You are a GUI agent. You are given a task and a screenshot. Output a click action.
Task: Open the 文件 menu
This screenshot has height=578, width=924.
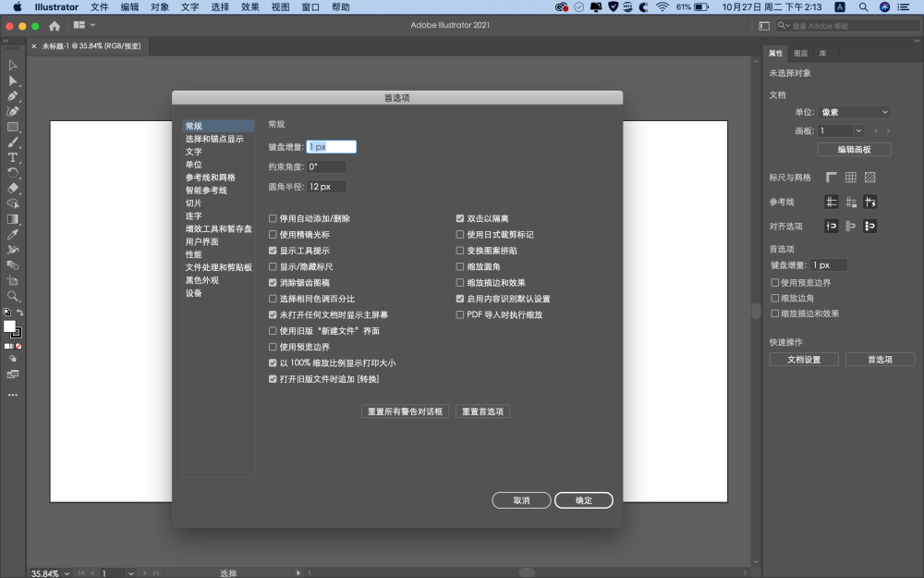click(100, 7)
